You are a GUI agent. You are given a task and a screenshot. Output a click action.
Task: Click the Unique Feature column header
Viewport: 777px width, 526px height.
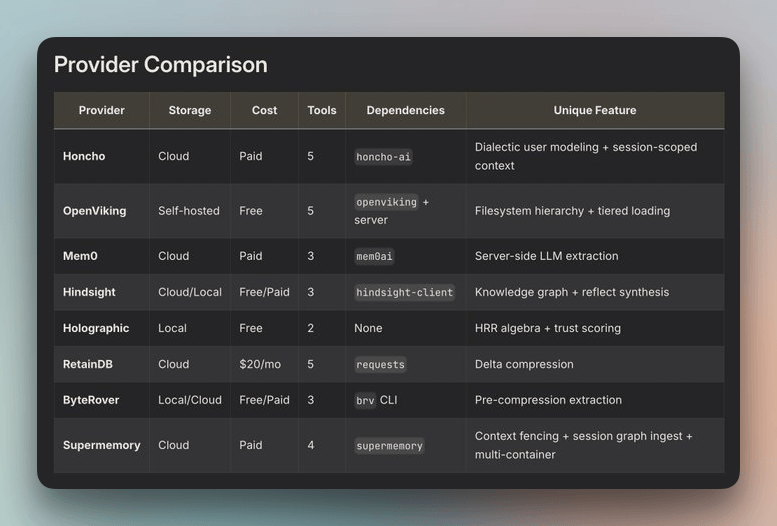click(x=595, y=110)
